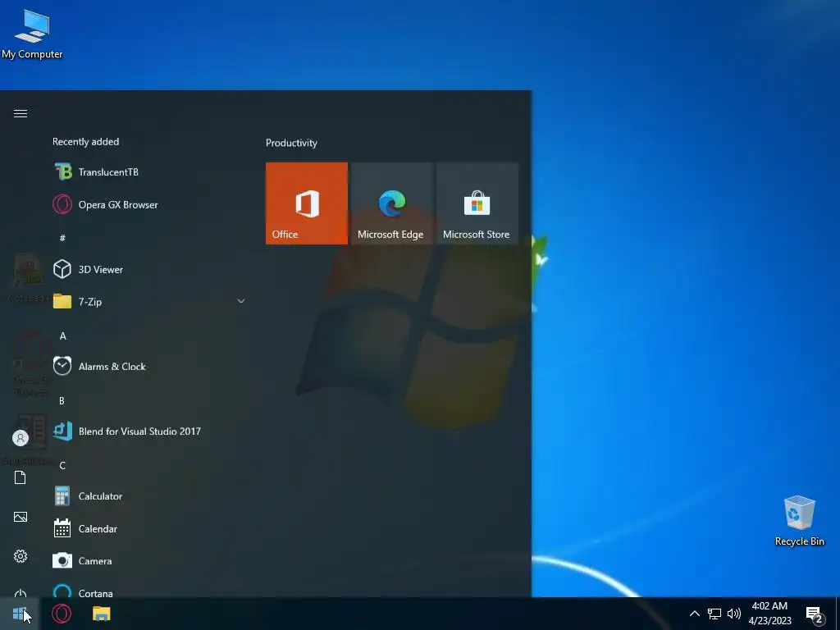840x630 pixels.
Task: Select the My Computer desktop icon
Action: tap(32, 34)
